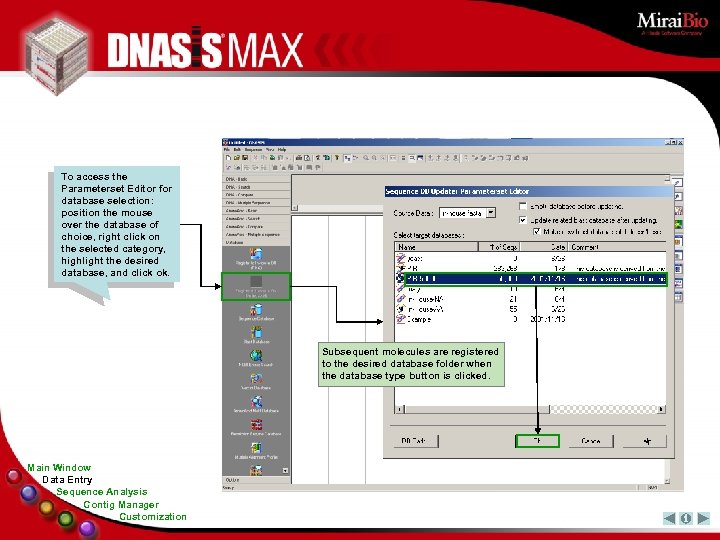Go to the previous slide arrow

(669, 518)
